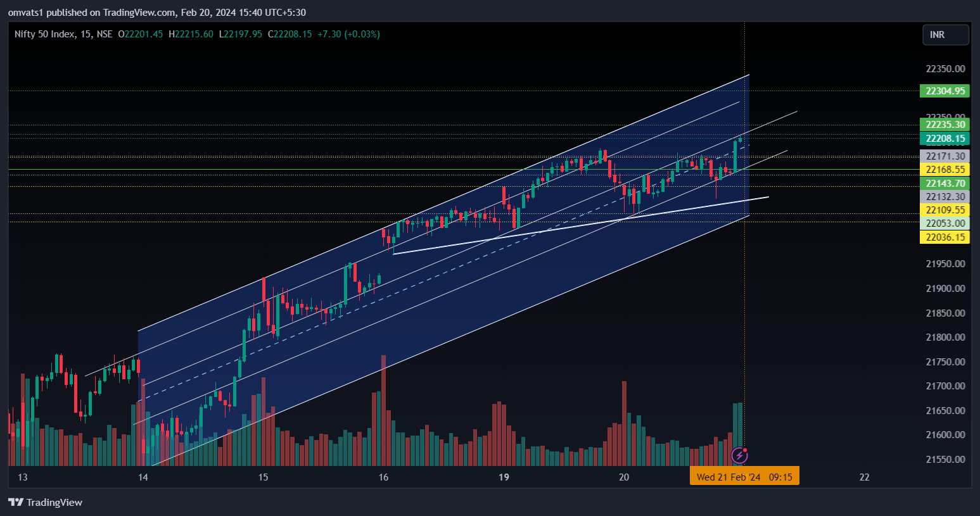The height and width of the screenshot is (516, 980).
Task: Click the purple lightning flash icon
Action: pos(739,455)
